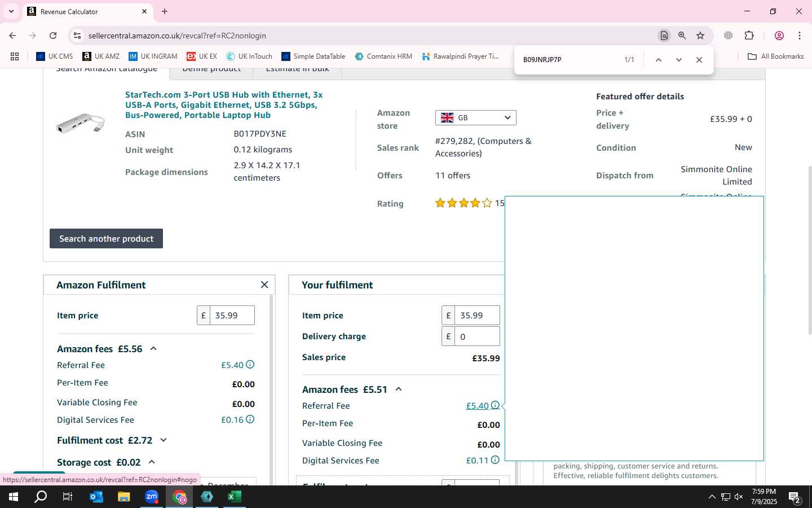Close the Amazon Fulfilment panel
The width and height of the screenshot is (812, 508).
(x=264, y=285)
